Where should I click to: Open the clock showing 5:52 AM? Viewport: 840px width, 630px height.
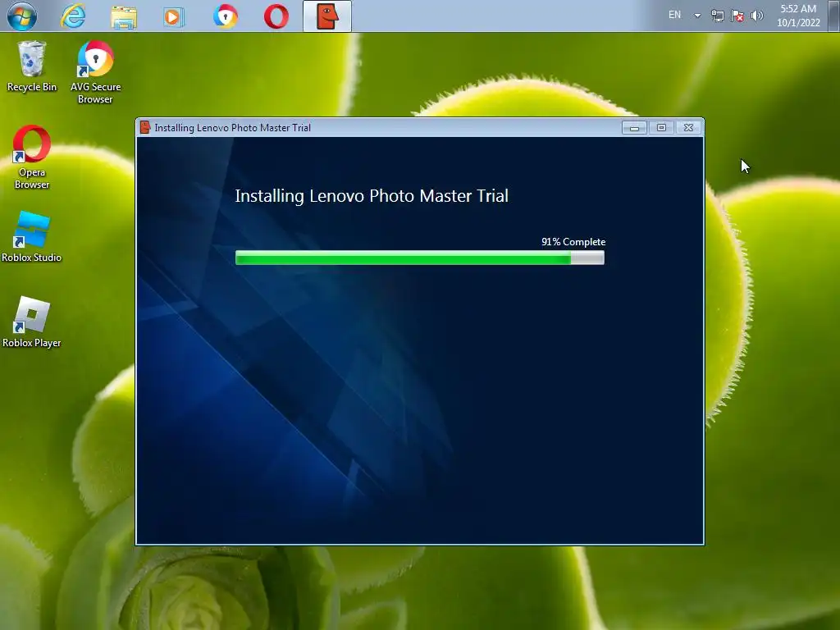[798, 16]
